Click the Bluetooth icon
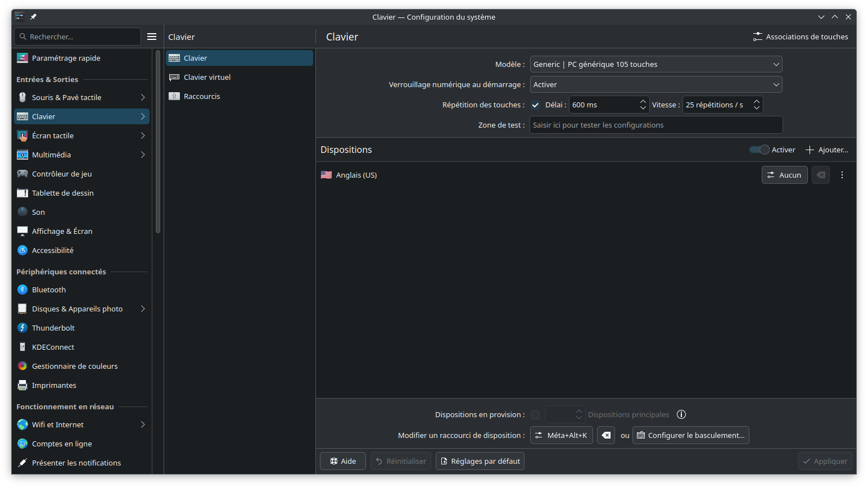The image size is (868, 488). point(22,290)
